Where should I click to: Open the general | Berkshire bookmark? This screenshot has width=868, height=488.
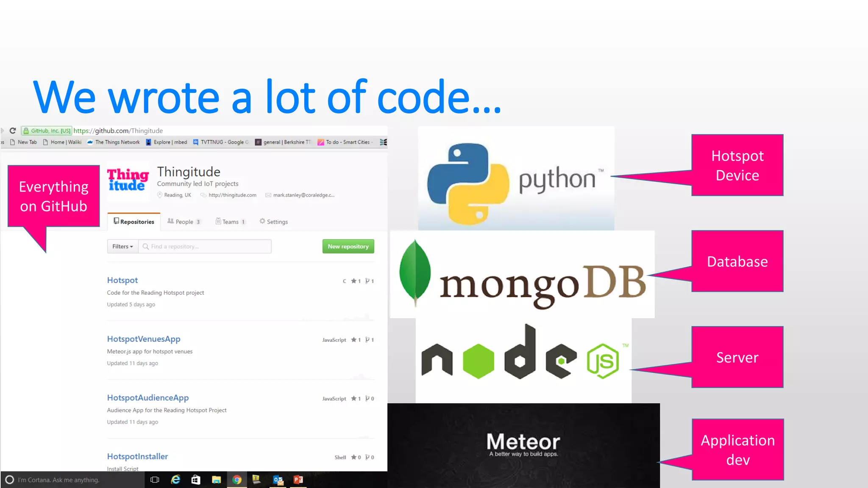(x=283, y=142)
